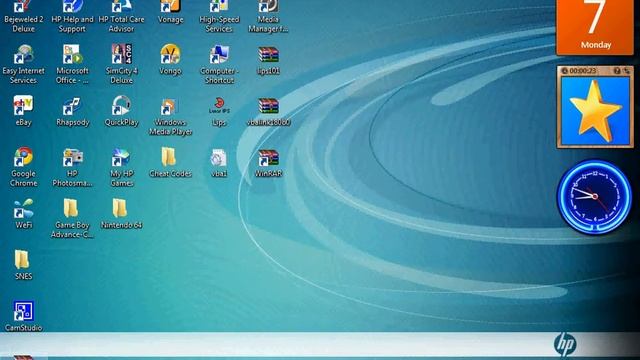
Task: Open the Cheat Codes folder
Action: (x=170, y=162)
